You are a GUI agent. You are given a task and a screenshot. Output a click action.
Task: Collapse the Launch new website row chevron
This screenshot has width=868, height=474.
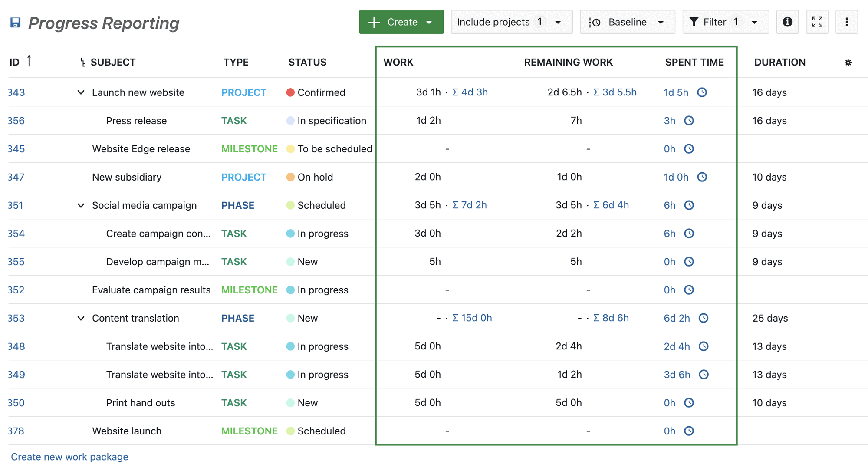(x=81, y=92)
